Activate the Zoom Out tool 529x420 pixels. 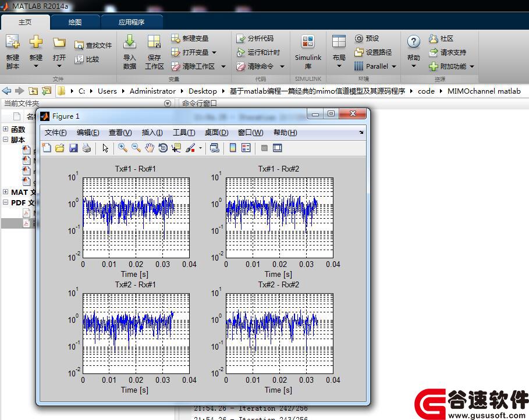point(136,148)
